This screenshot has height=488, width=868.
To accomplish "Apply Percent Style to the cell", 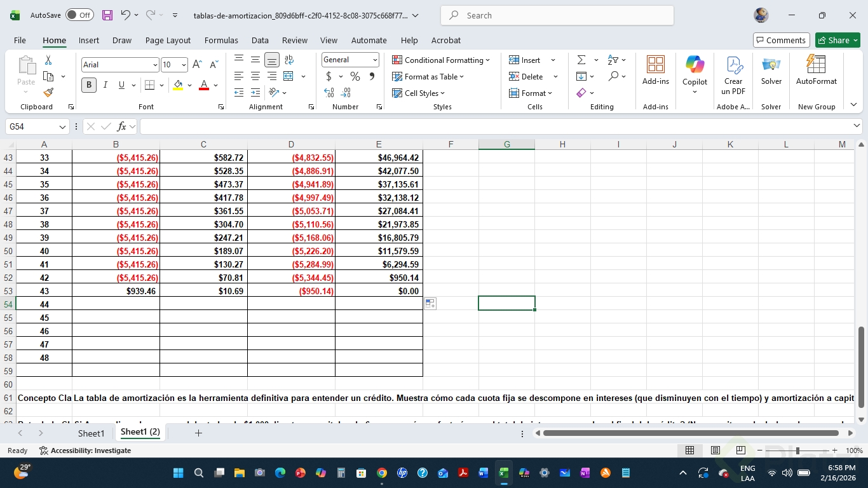I will coord(355,76).
